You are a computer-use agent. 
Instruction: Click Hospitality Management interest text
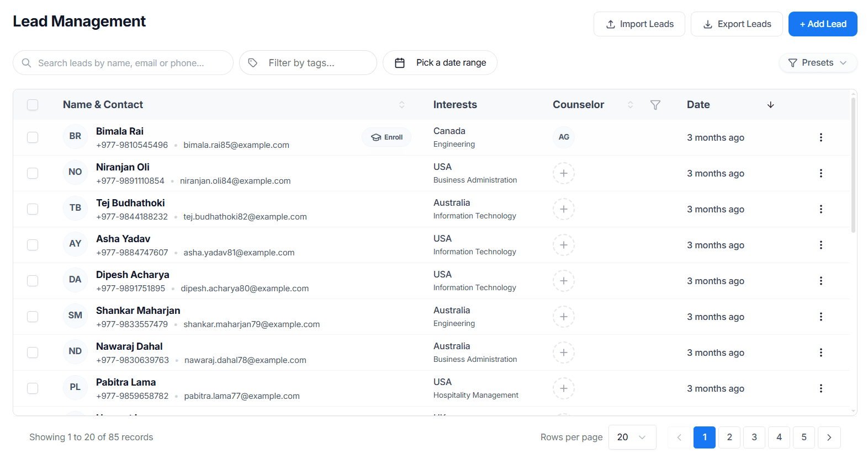pyautogui.click(x=476, y=395)
